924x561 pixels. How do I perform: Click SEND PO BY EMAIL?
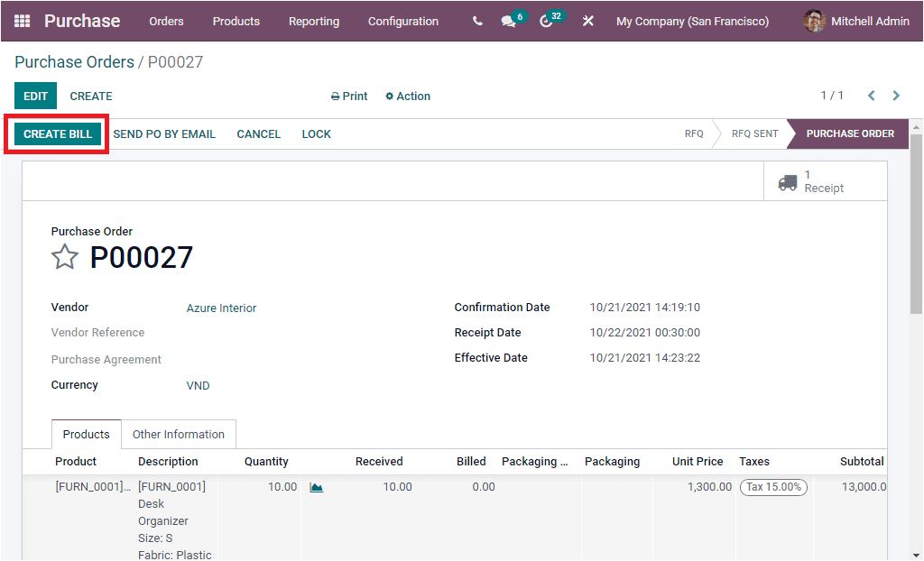(164, 133)
